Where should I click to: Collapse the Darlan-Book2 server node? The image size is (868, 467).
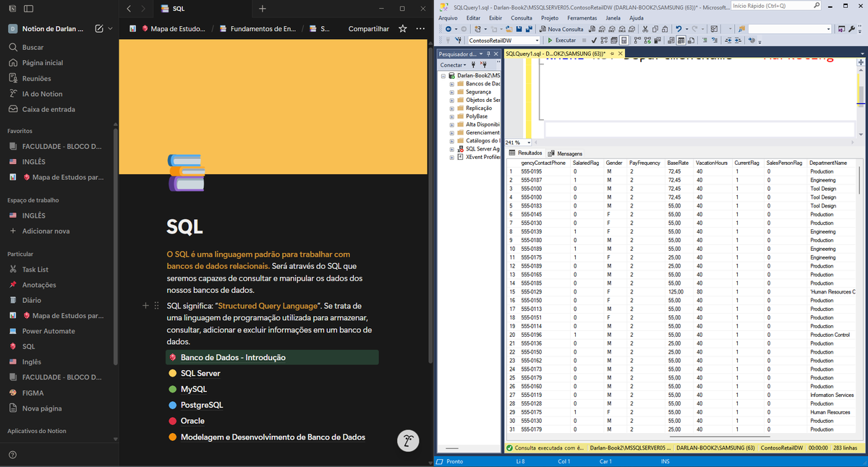coord(443,75)
